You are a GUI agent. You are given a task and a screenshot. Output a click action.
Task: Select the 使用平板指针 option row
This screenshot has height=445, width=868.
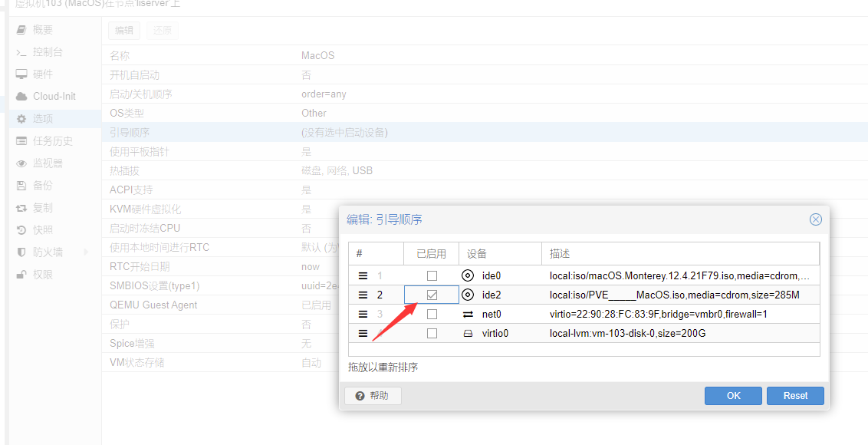(x=485, y=151)
